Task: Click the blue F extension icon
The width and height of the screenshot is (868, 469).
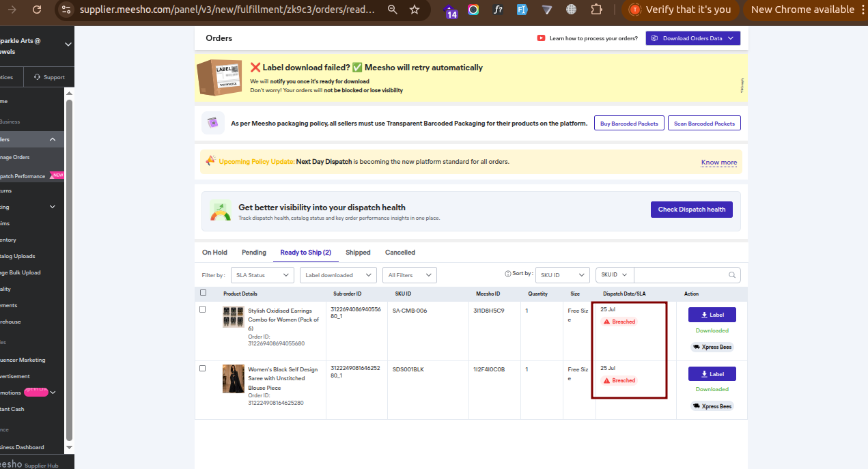Action: tap(522, 10)
